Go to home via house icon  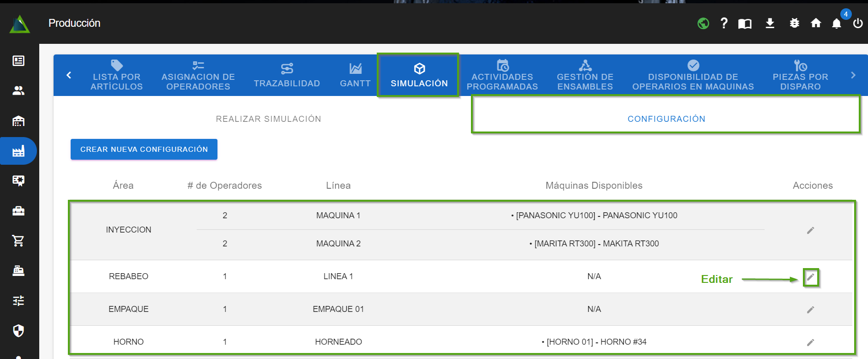coord(816,23)
